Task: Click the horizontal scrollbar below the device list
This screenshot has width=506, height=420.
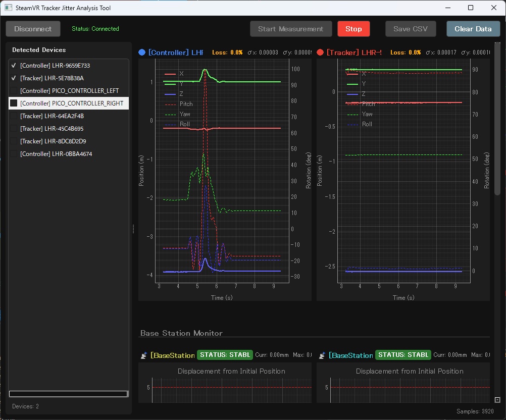Action: coord(68,394)
